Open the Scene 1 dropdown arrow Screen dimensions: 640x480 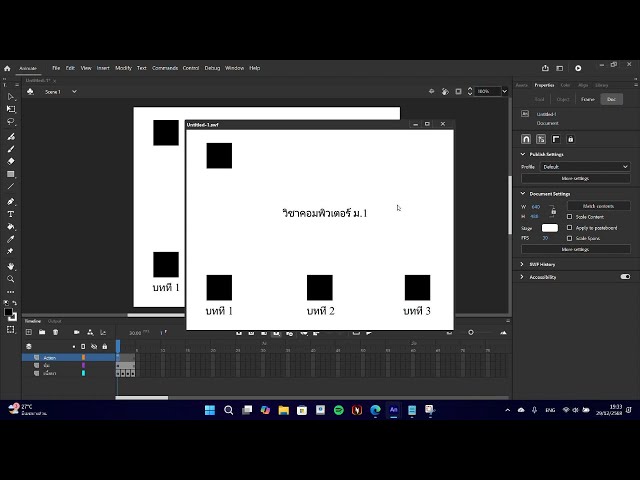tap(74, 92)
